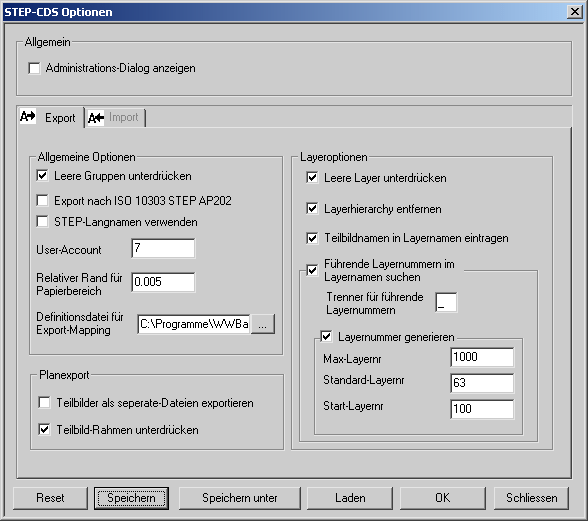Screen dimensions: 588x521
Task: Toggle Führende Layernummern im Layernamen suchen
Action: coord(312,270)
